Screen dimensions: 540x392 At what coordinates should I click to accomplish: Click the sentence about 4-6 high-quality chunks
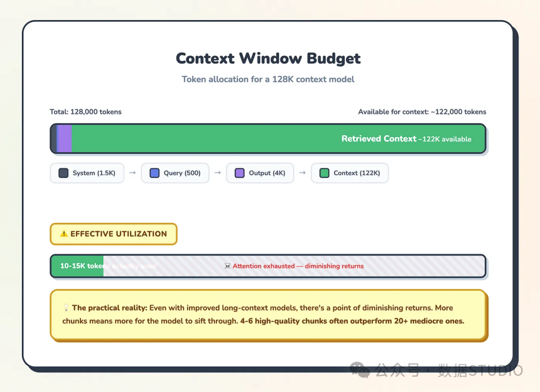[352, 321]
